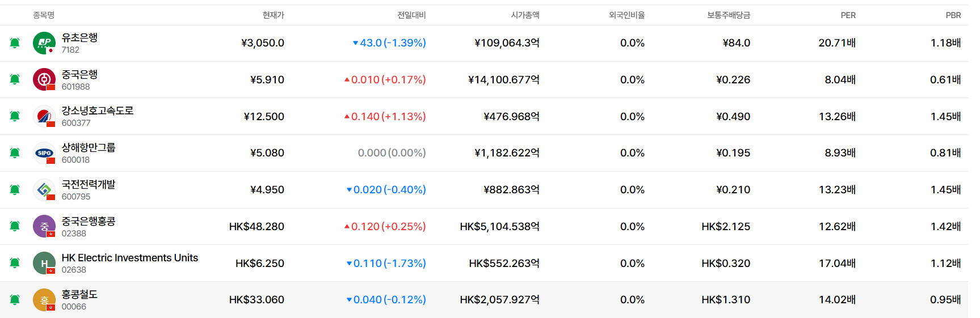Screen dimensions: 980x318
Task: Click the dividend ¥84.0
Action: (737, 43)
